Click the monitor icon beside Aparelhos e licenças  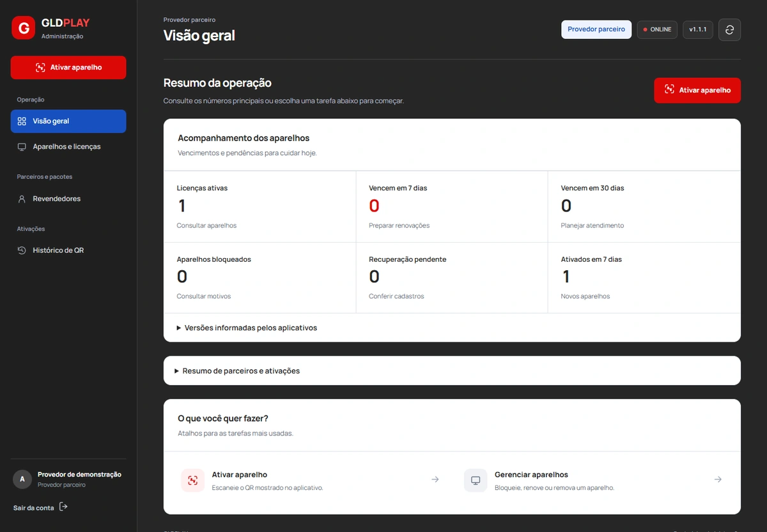point(22,147)
